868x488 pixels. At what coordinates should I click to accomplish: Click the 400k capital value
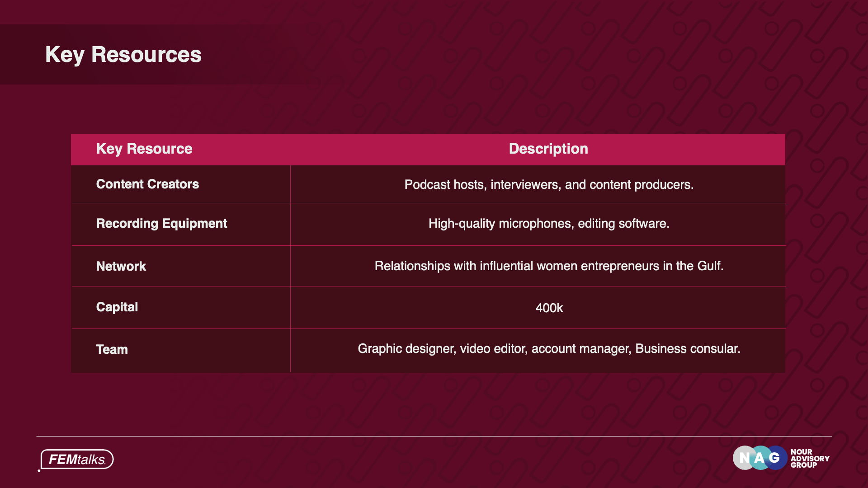[x=549, y=308]
